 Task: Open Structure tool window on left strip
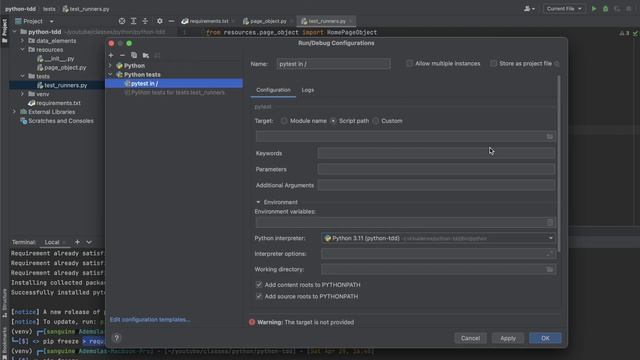[x=4, y=303]
